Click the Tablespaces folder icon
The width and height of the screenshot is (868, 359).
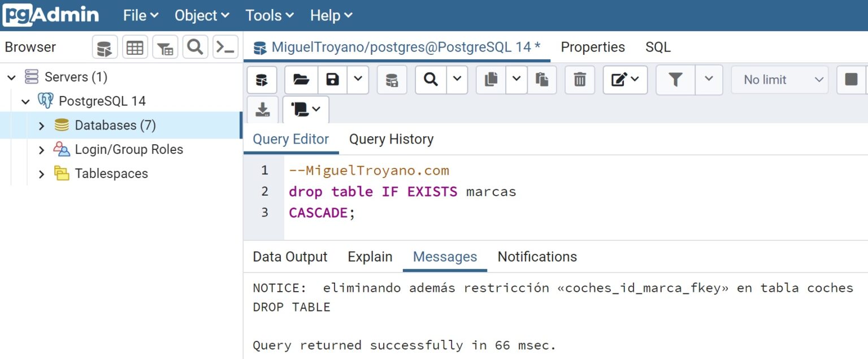(62, 174)
